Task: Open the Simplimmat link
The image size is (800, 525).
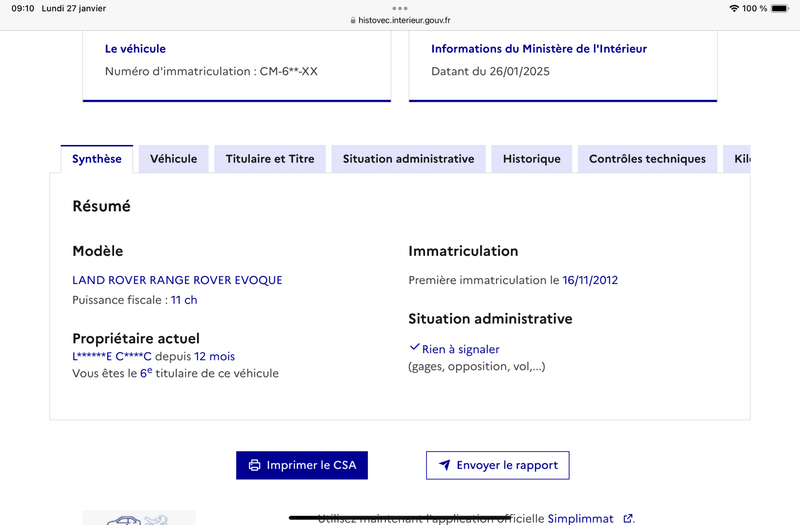Action: (x=580, y=518)
